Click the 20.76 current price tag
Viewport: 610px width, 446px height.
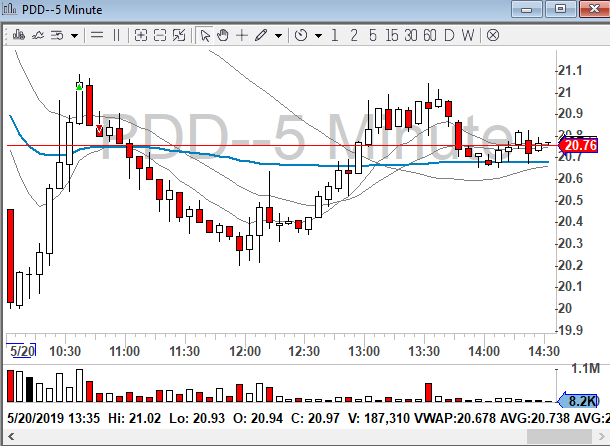578,146
